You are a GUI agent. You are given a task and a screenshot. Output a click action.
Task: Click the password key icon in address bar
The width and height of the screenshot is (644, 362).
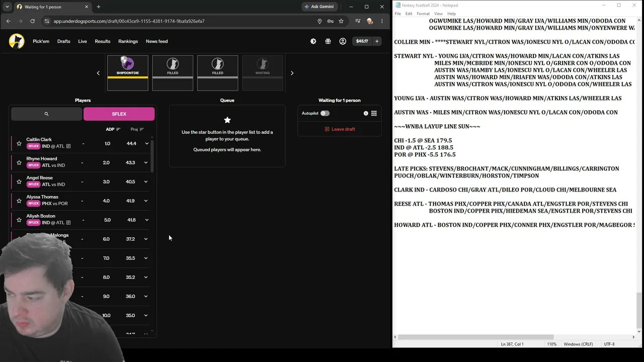click(x=330, y=21)
